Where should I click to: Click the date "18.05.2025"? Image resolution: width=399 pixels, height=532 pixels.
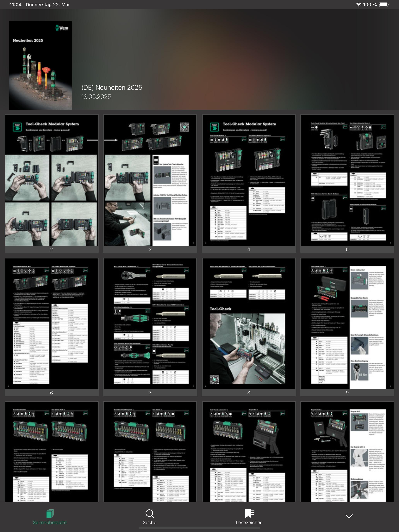pyautogui.click(x=96, y=97)
